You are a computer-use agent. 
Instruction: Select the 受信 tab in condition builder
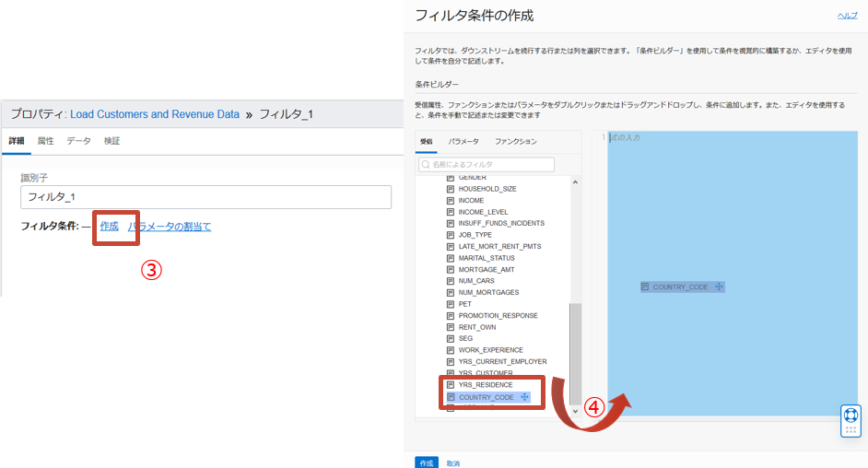click(427, 142)
